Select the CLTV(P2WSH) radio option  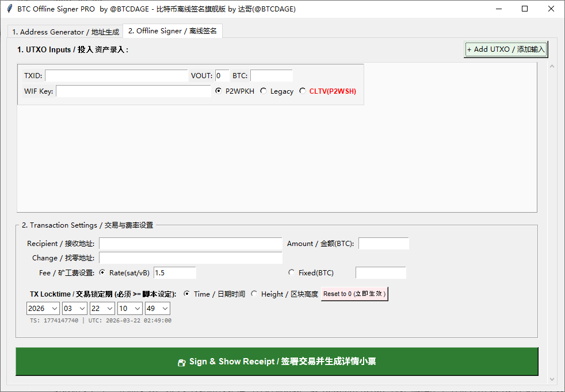tap(303, 91)
